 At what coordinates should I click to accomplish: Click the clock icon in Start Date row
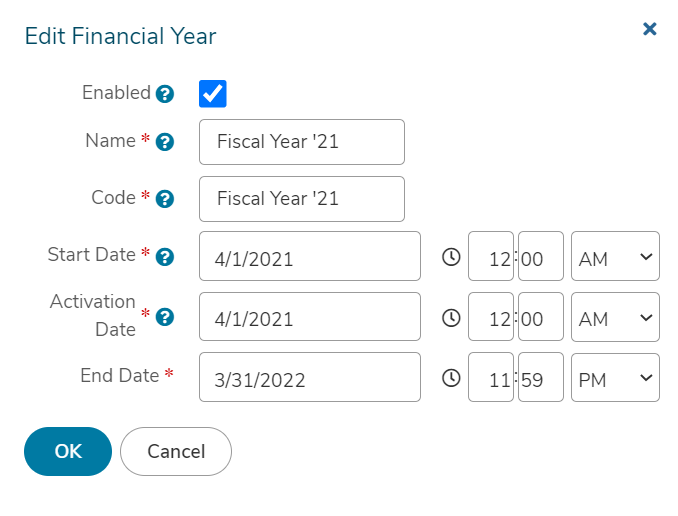(x=451, y=257)
